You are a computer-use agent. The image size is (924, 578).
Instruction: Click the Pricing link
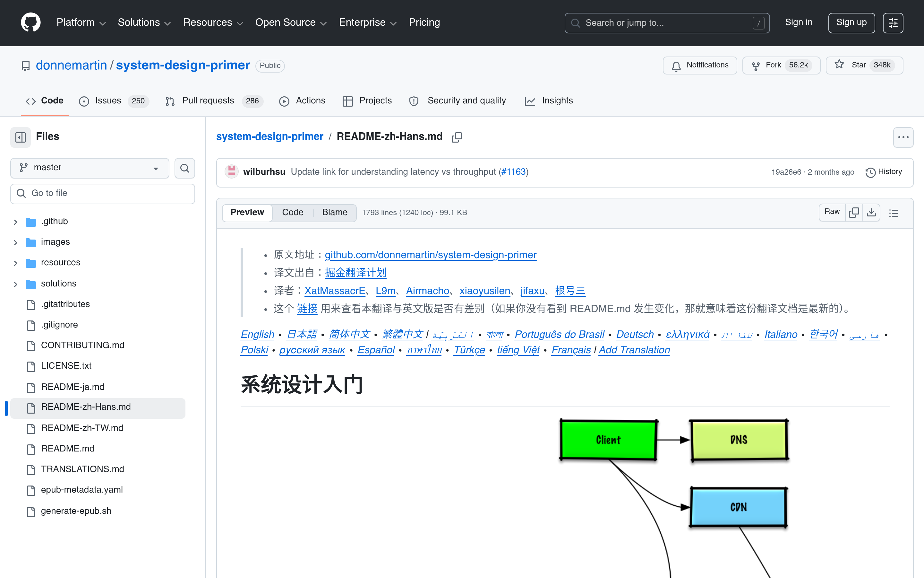tap(424, 22)
